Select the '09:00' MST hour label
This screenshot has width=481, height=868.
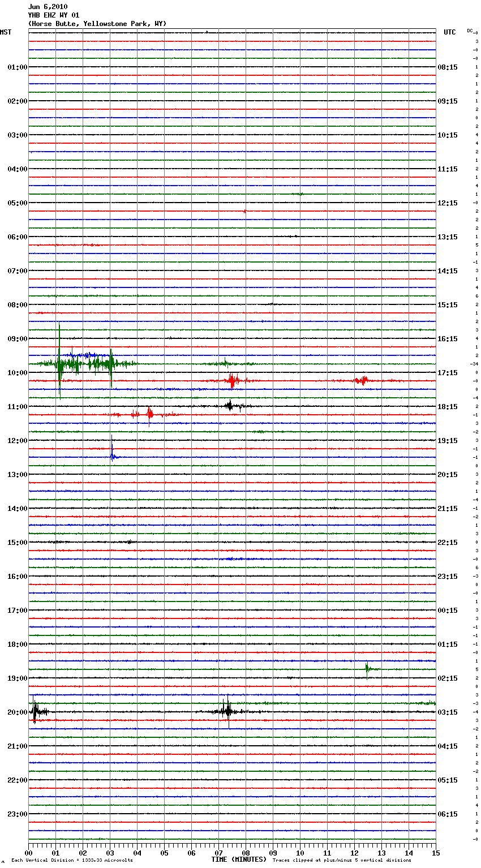tap(17, 339)
